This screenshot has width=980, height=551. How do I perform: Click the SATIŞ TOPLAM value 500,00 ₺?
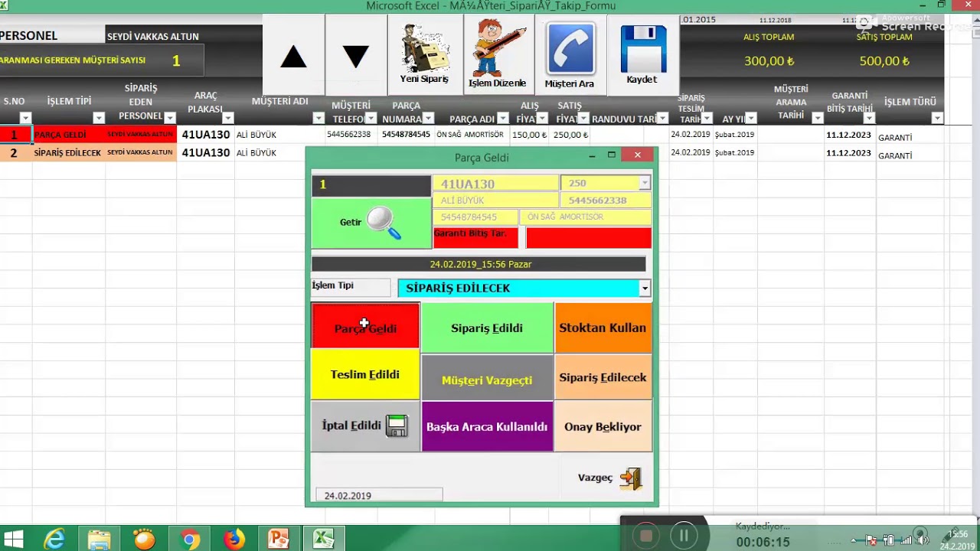pos(884,61)
